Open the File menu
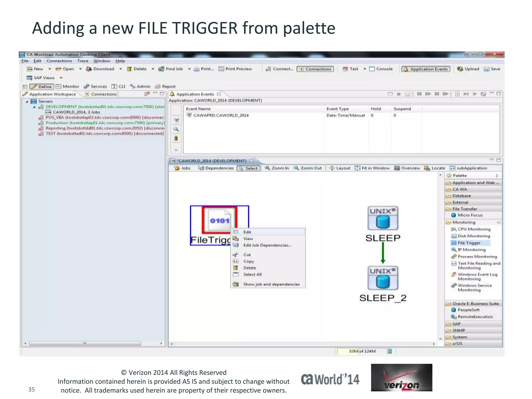 coord(25,61)
